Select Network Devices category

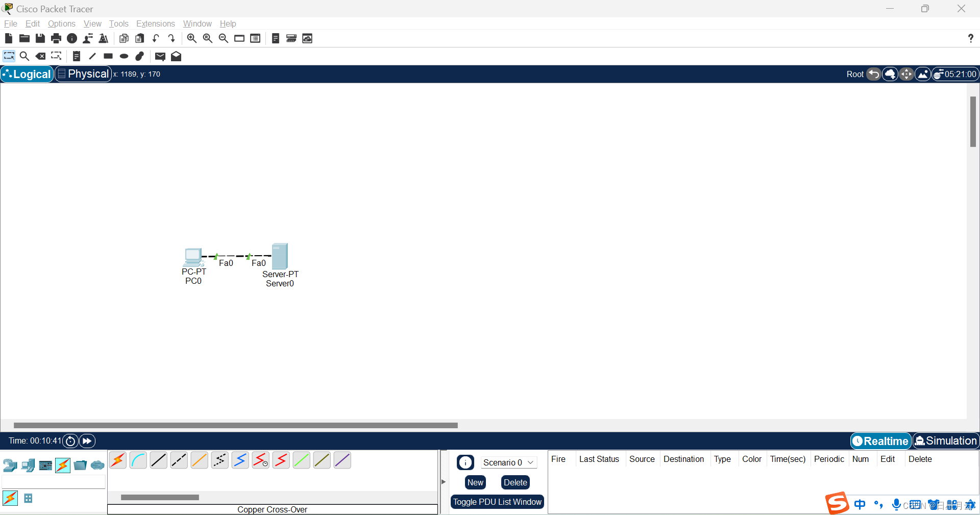[10, 465]
